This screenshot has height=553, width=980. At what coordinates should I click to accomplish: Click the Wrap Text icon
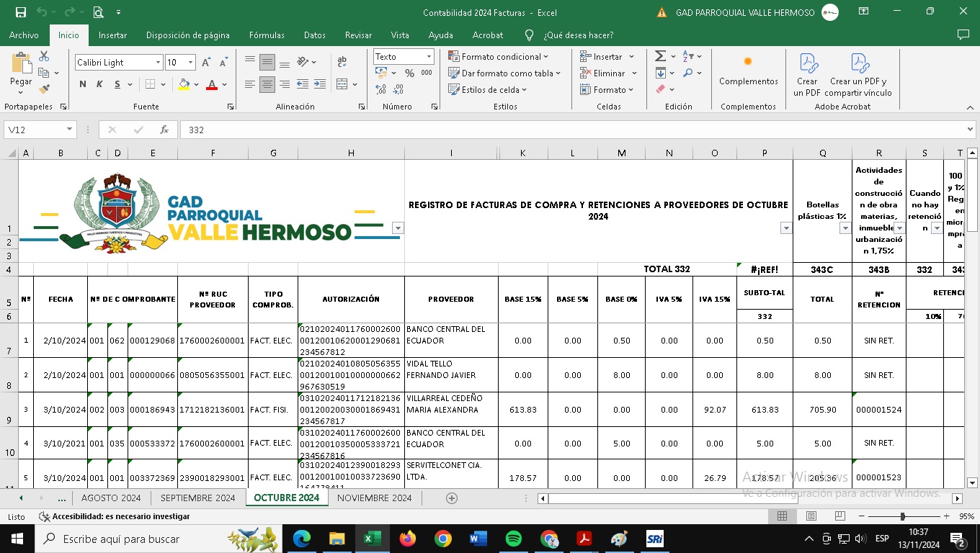pyautogui.click(x=342, y=62)
